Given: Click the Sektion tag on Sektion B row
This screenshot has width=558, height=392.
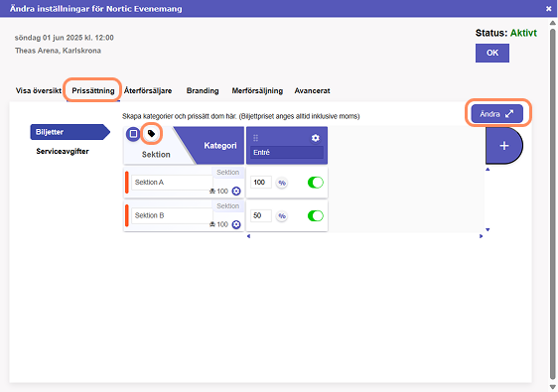Looking at the screenshot, I should (x=227, y=206).
